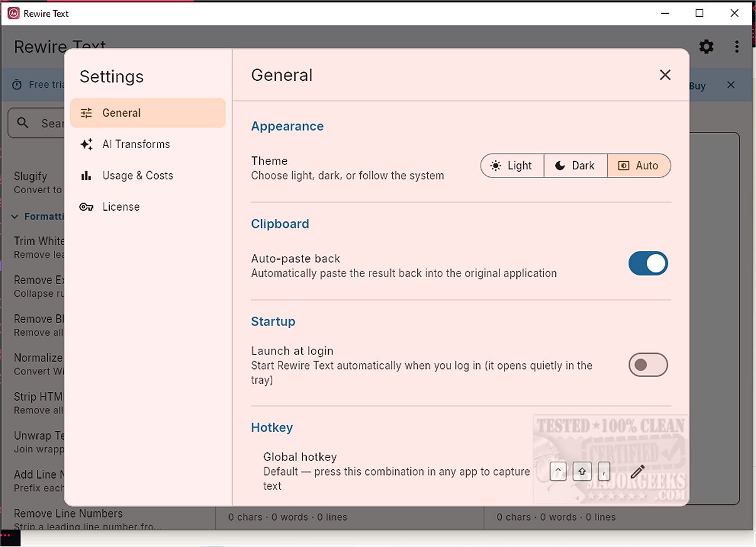
Task: Open the General settings section
Action: pos(147,113)
